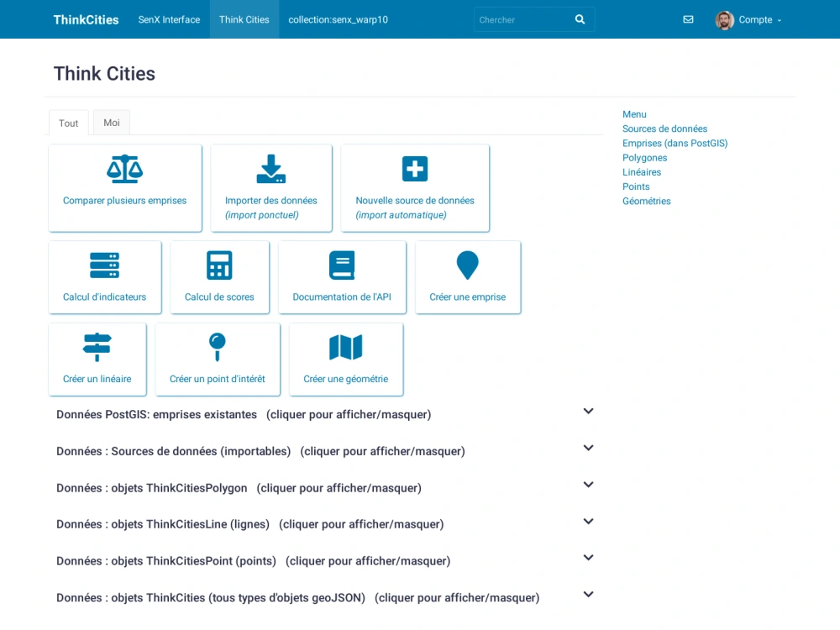Go to Sources de données sidebar link
This screenshot has width=840, height=630.
tap(664, 129)
